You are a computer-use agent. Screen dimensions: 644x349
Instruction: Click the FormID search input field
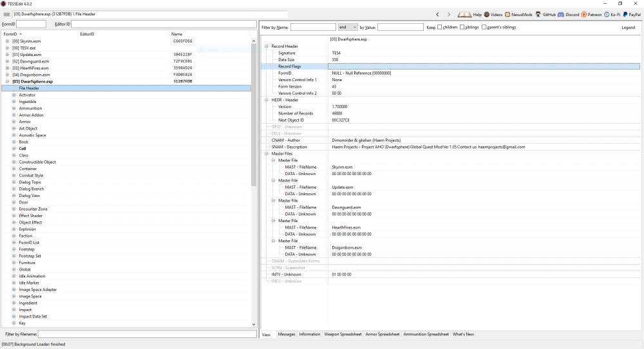31,24
